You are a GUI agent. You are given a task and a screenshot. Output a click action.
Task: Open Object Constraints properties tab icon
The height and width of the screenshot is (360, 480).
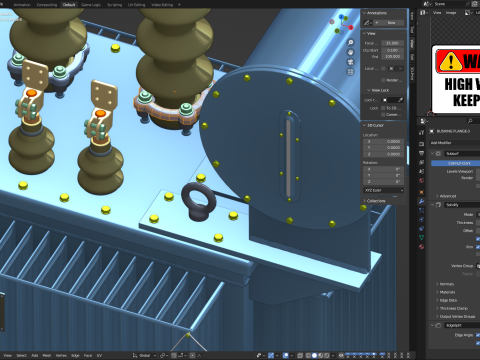(x=421, y=229)
